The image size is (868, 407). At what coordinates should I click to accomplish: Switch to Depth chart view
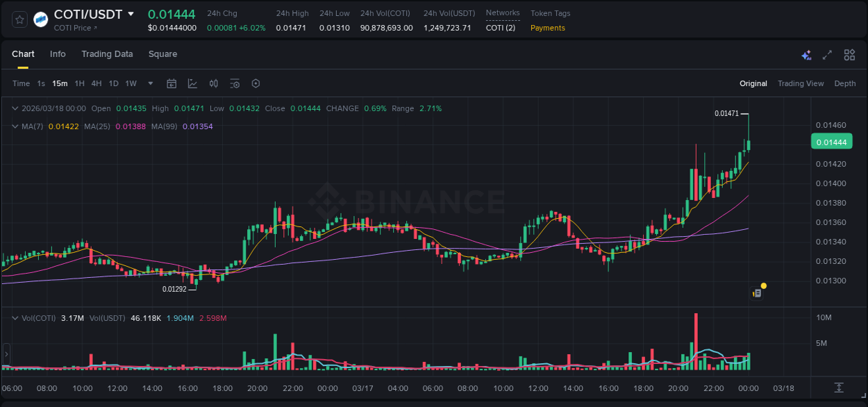click(x=845, y=83)
